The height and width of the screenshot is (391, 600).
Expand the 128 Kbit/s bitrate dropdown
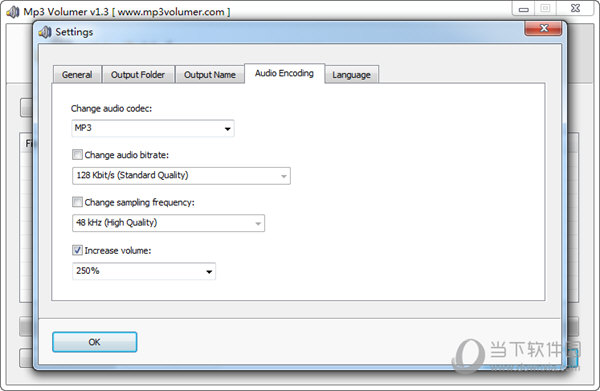181,176
